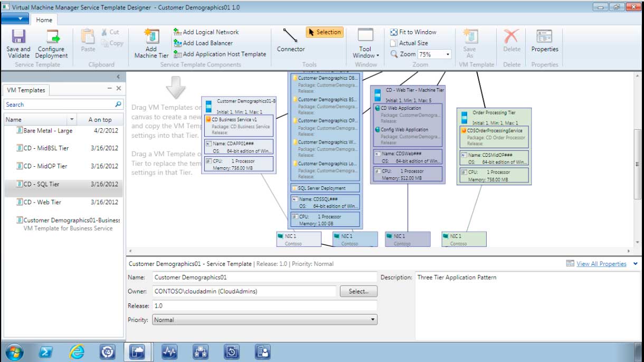Open the Name column dropdown arrow

(72, 120)
